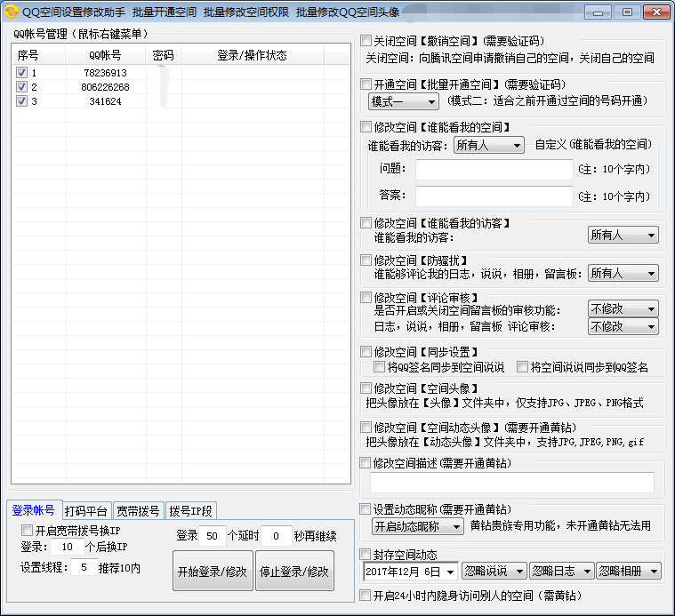The image size is (675, 616).
Task: Minimize the QQ空间设置修改助手 window
Action: tap(598, 12)
